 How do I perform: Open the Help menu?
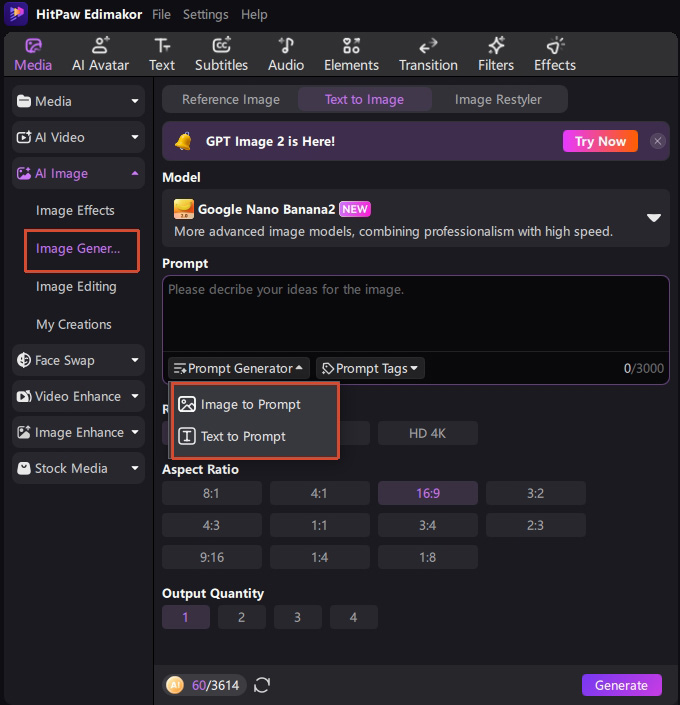[254, 14]
